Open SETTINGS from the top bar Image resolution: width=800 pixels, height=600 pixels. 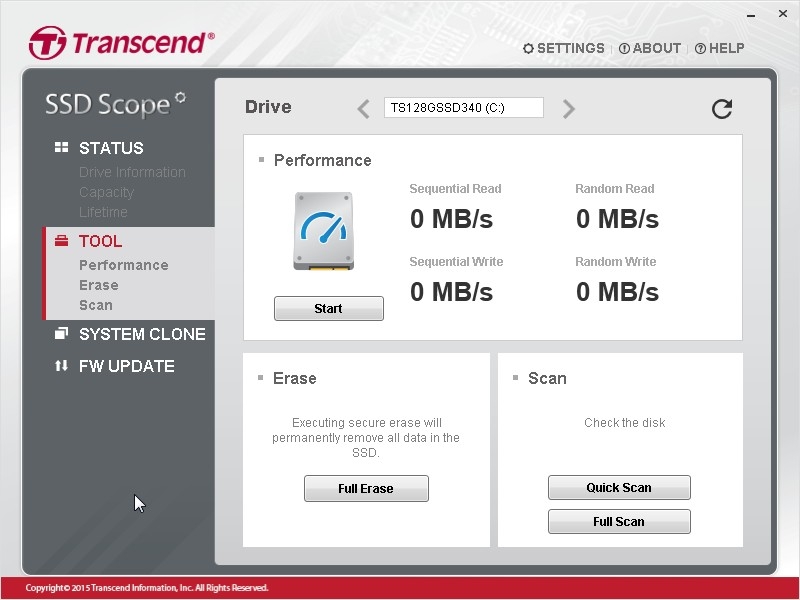click(x=564, y=48)
